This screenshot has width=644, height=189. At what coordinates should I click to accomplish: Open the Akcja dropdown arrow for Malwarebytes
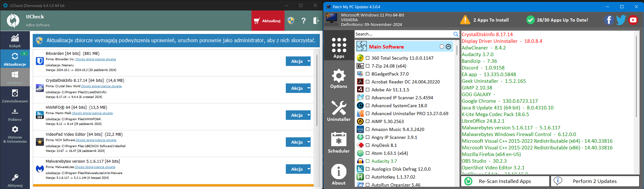pos(308,169)
